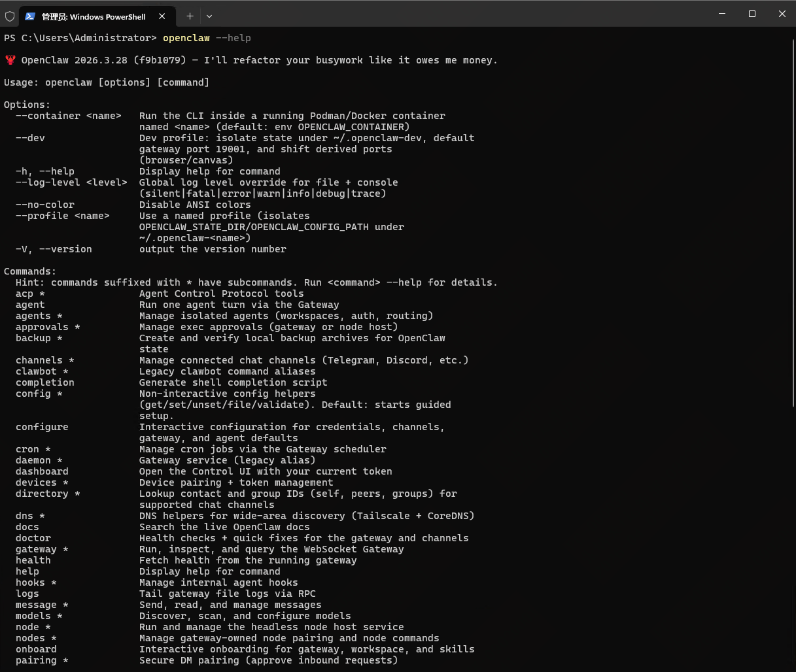
Task: Click the 'agents *' command
Action: tap(39, 316)
